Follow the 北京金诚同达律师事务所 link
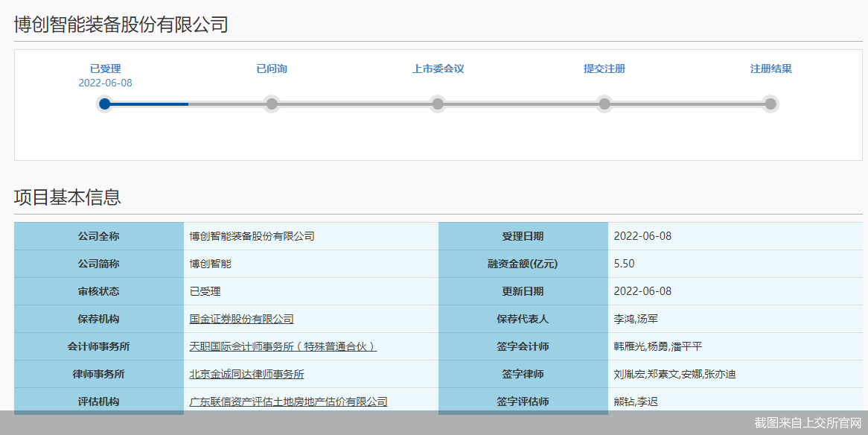The width and height of the screenshot is (868, 435). pos(246,374)
